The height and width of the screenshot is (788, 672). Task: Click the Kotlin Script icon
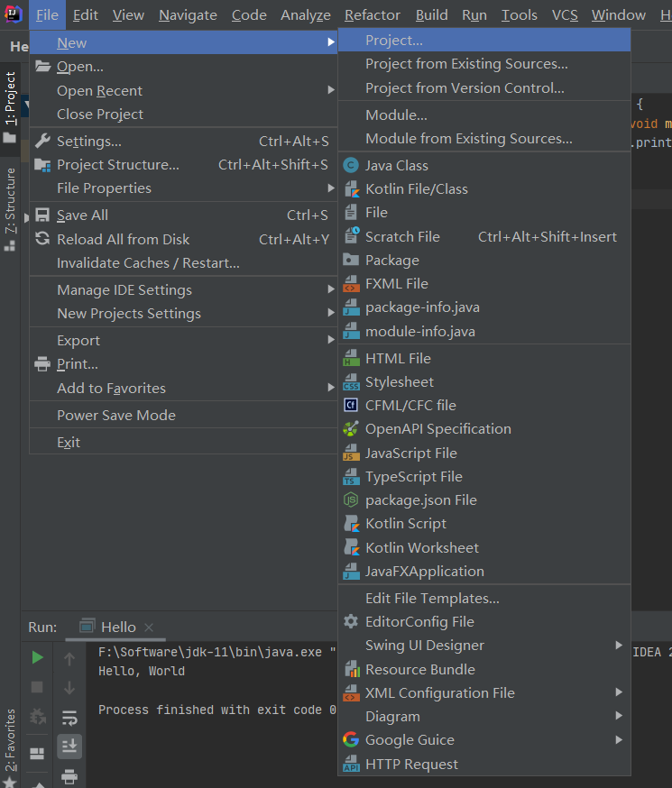point(351,524)
